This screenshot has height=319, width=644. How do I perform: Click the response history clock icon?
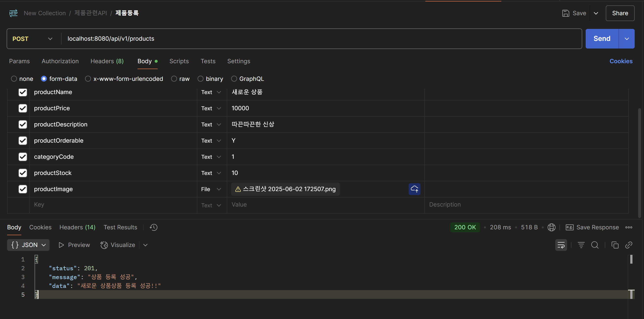pos(153,227)
